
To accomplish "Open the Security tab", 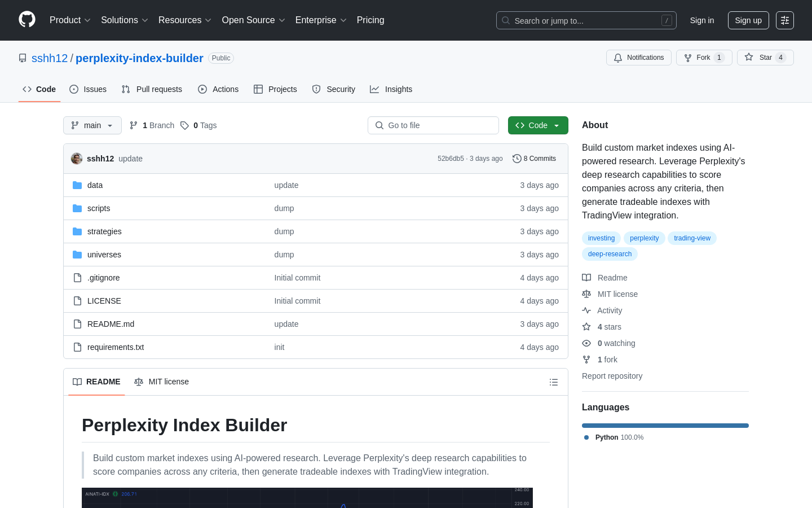I will pos(334,89).
